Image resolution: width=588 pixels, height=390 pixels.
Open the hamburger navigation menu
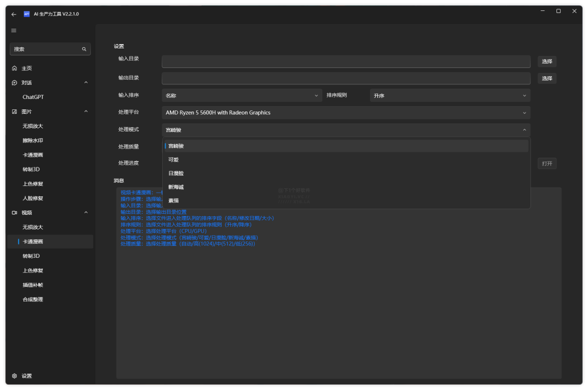[x=14, y=30]
